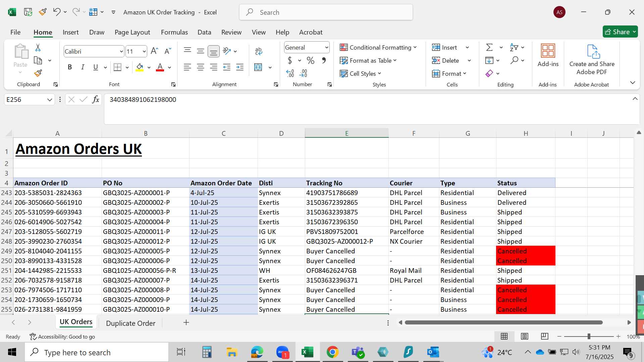
Task: Open the Calibri font name dropdown
Action: pyautogui.click(x=121, y=51)
